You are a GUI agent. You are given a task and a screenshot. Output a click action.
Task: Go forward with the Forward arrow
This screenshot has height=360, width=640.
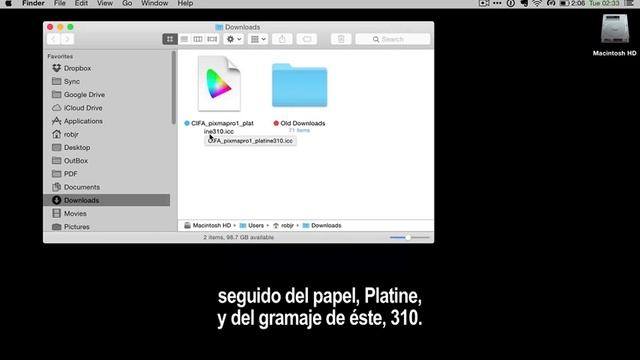tap(67, 39)
